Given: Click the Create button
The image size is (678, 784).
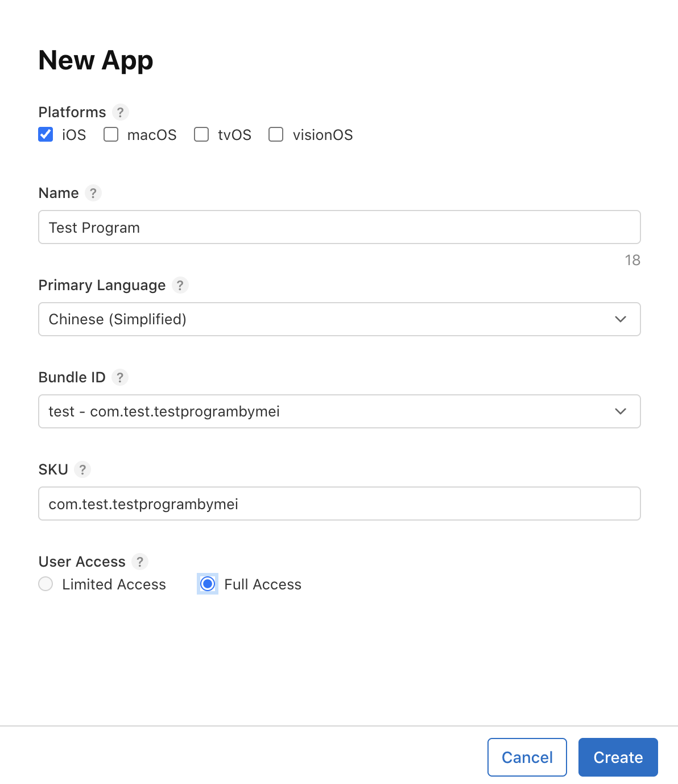Looking at the screenshot, I should pos(618,757).
